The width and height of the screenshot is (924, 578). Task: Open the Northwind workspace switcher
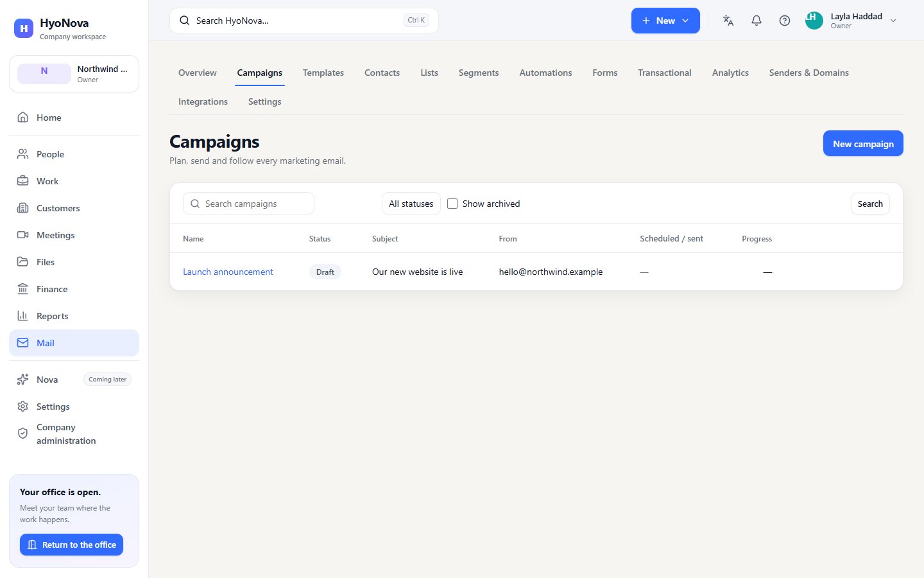coord(74,74)
